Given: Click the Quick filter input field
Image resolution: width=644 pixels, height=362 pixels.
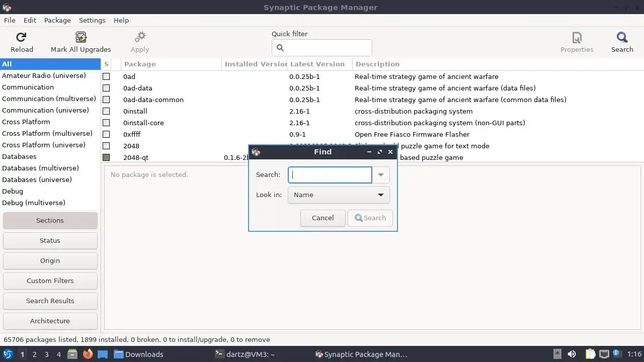Looking at the screenshot, I should [322, 48].
